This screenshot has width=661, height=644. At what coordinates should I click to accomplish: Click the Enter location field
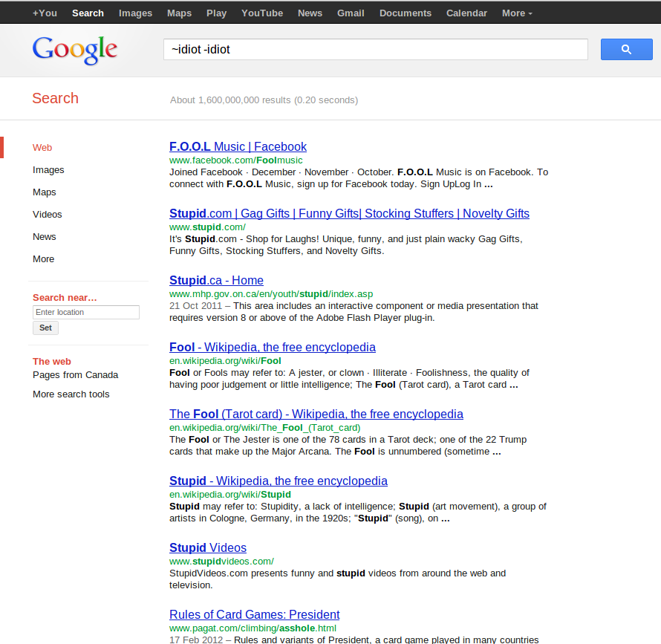coord(86,312)
